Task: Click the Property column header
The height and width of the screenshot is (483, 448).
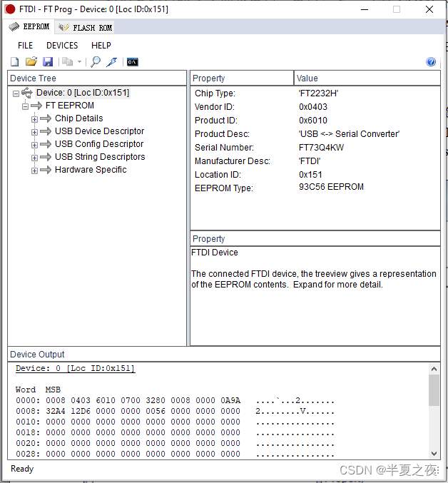Action: 242,78
